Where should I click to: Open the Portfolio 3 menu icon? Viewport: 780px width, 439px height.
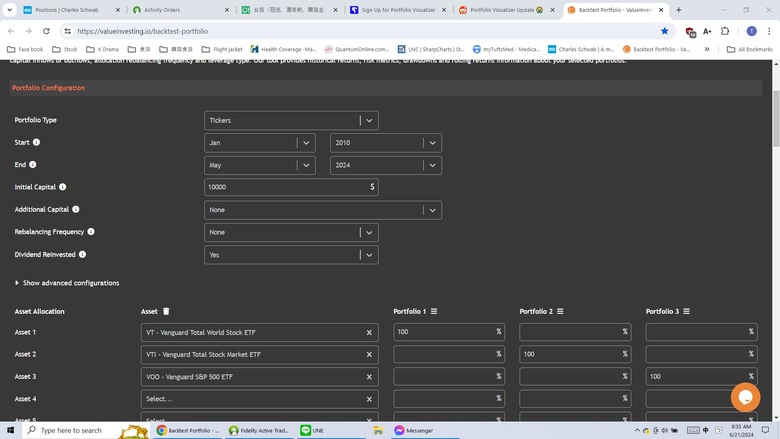pos(686,311)
